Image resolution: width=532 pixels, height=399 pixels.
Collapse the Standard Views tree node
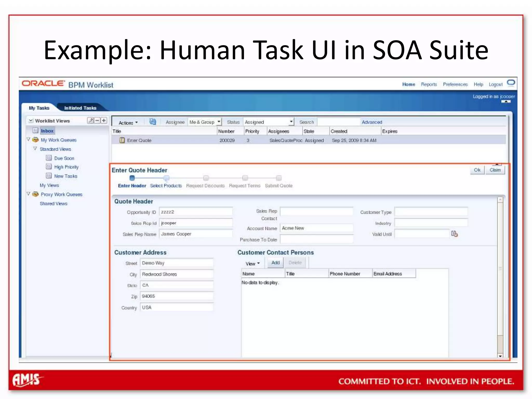coord(35,149)
